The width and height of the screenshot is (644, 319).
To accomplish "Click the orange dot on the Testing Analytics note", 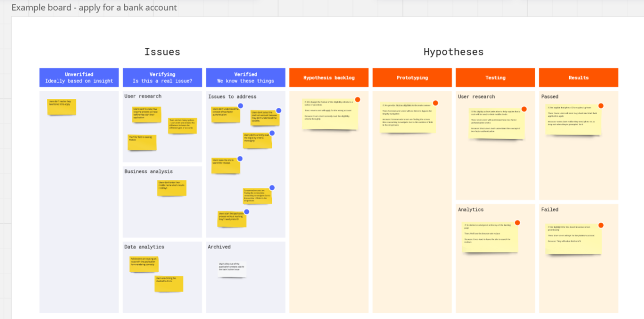I will click(x=518, y=223).
